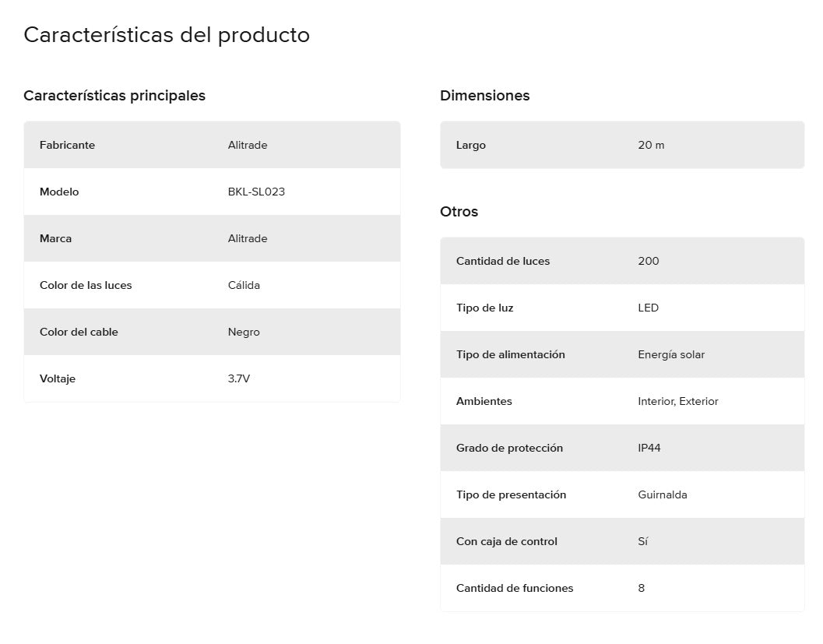Select the "Color de las luces" label
Screen dimensions: 823x644
86,286
